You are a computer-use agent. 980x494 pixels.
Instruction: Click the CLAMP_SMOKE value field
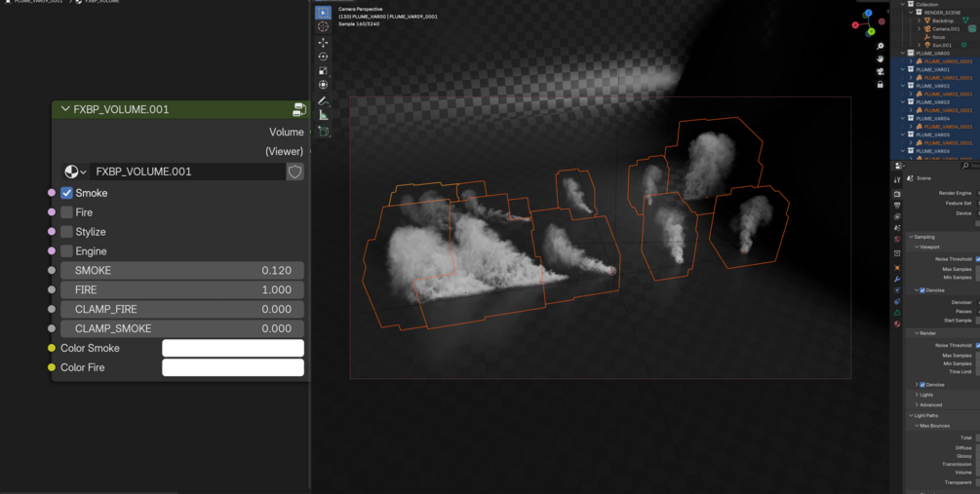click(x=182, y=328)
